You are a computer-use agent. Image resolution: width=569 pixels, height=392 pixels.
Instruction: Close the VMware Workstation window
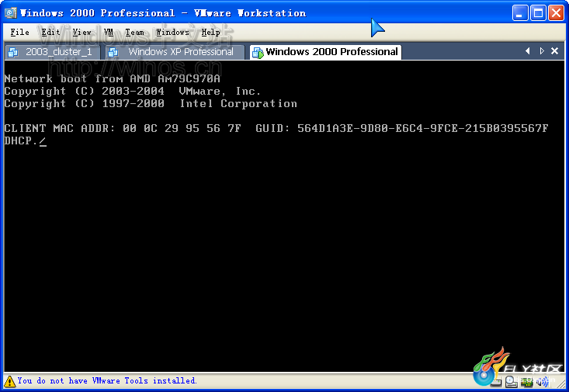(557, 13)
